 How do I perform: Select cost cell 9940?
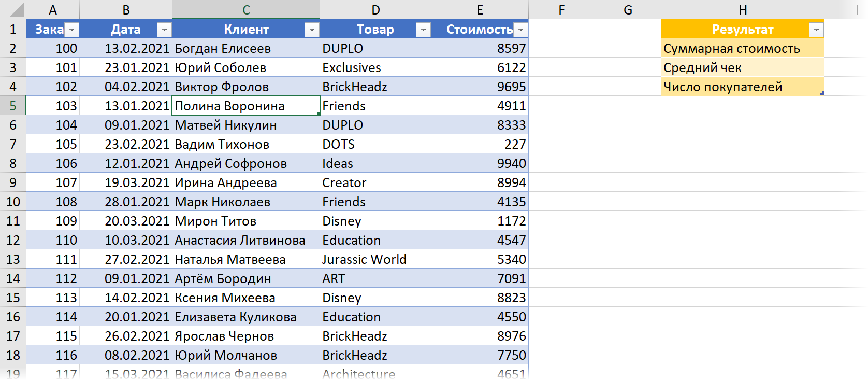(x=480, y=163)
